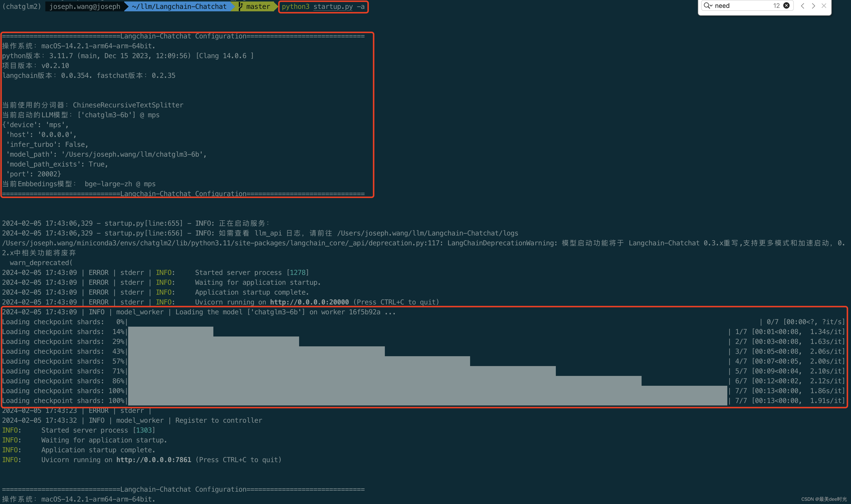The height and width of the screenshot is (504, 851).
Task: Click the search match count '12'
Action: coord(776,6)
